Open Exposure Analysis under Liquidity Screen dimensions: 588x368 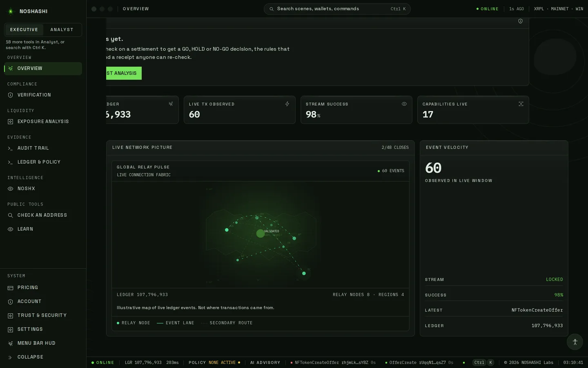click(43, 122)
